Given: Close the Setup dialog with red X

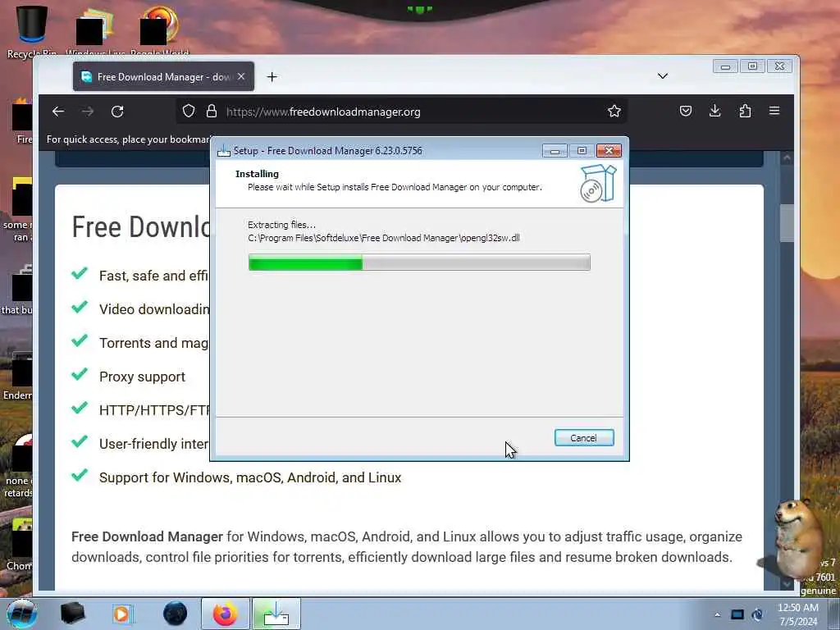Looking at the screenshot, I should pyautogui.click(x=609, y=151).
